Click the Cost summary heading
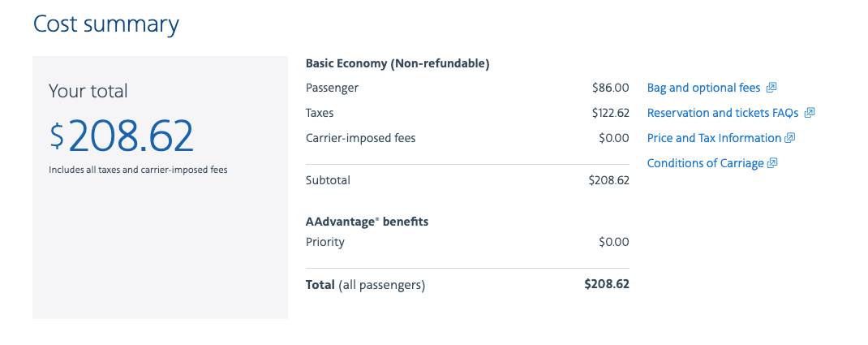Screen dimensions: 868x345 point(105,24)
